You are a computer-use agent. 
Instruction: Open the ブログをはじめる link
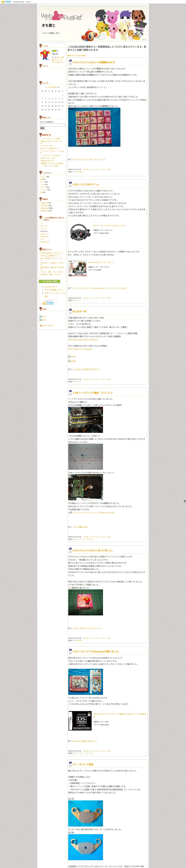pos(18,2)
